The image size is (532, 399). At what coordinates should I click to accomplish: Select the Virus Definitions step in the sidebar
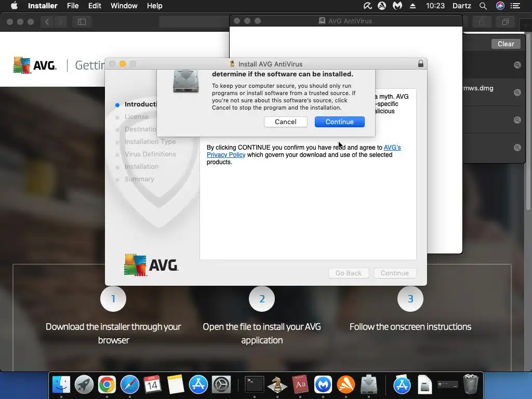point(150,154)
